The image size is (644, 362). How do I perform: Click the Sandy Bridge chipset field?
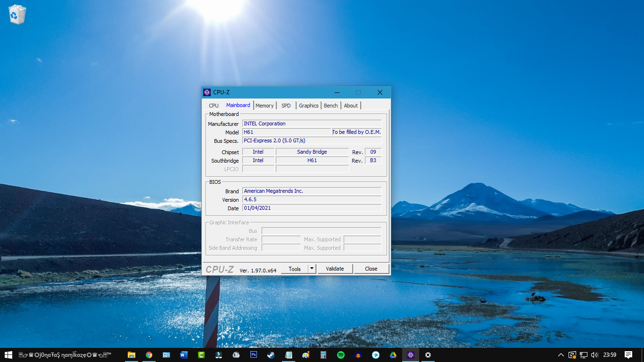pos(312,152)
